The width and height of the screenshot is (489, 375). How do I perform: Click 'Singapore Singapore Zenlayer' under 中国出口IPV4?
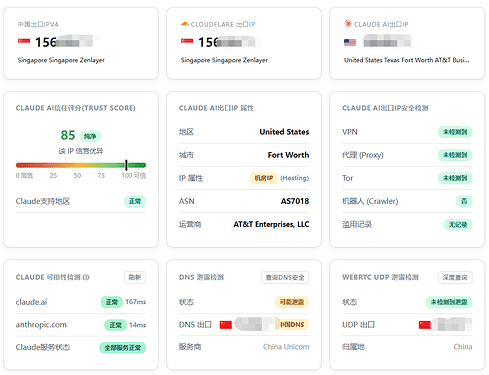(61, 60)
